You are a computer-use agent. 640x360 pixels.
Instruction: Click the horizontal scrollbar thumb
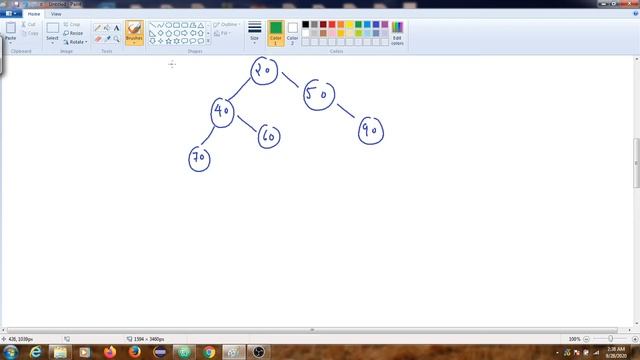click(x=312, y=330)
